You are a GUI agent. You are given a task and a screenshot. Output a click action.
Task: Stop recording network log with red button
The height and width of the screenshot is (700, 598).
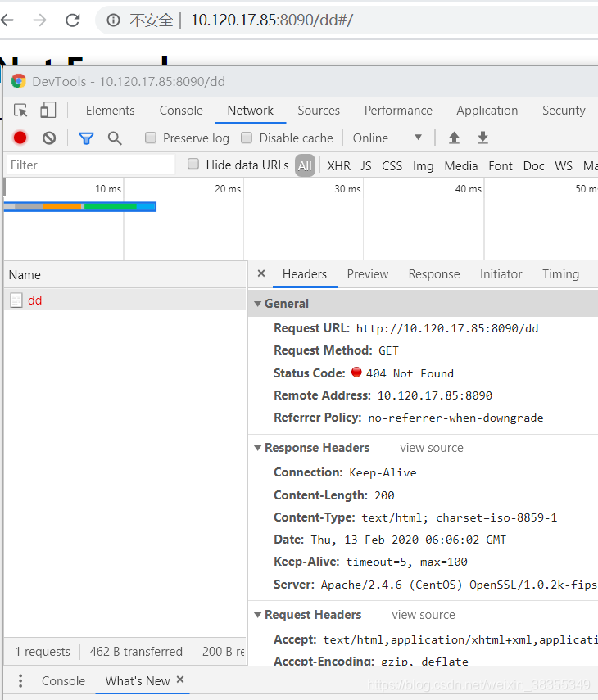pyautogui.click(x=20, y=138)
